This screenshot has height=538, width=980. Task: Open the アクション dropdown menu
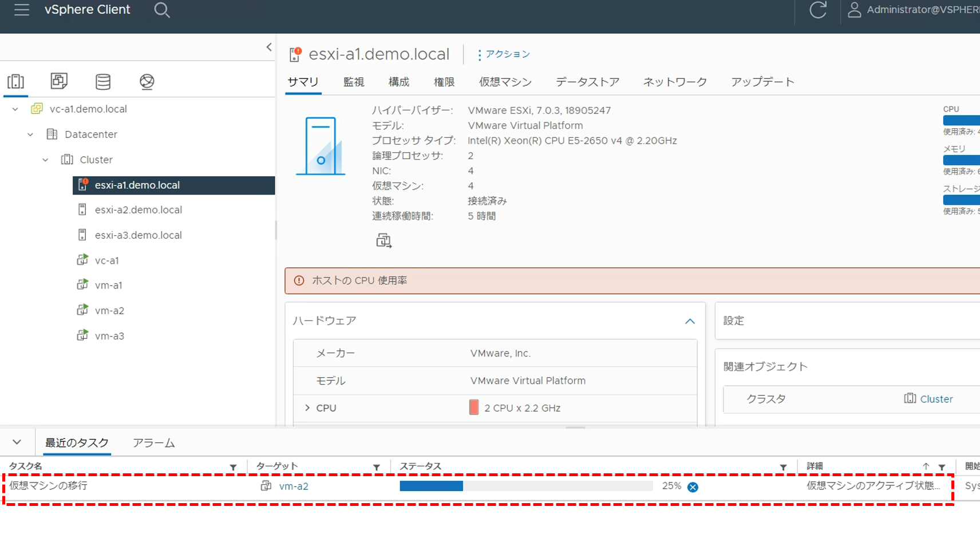pos(504,54)
